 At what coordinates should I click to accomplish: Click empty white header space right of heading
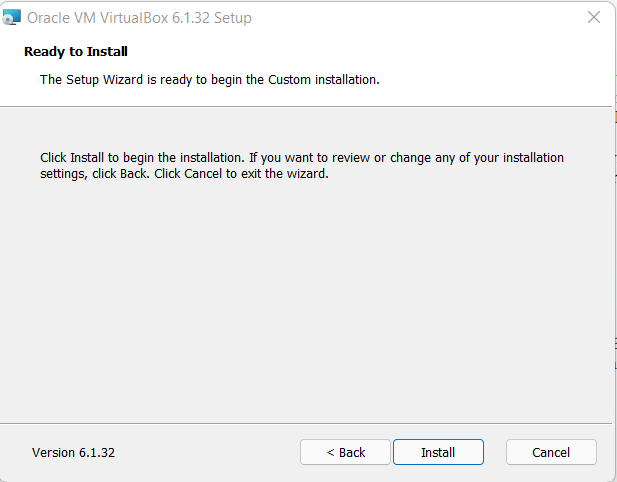click(x=400, y=52)
